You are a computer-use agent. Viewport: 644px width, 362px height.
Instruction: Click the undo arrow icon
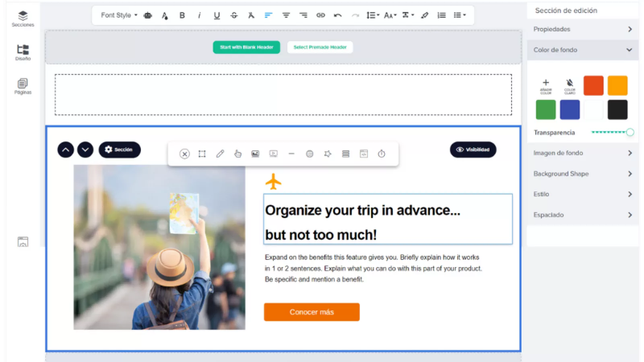(x=338, y=15)
